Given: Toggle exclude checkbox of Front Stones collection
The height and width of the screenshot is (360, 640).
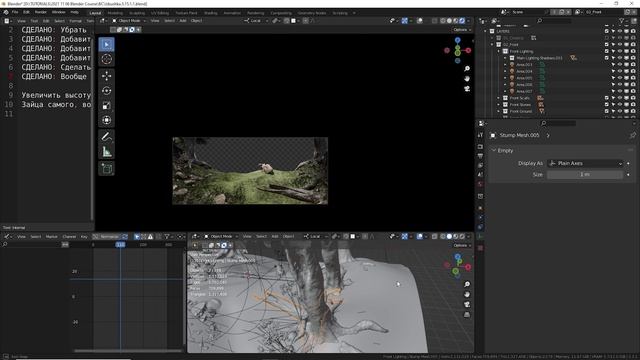Looking at the screenshot, I should pyautogui.click(x=607, y=104).
